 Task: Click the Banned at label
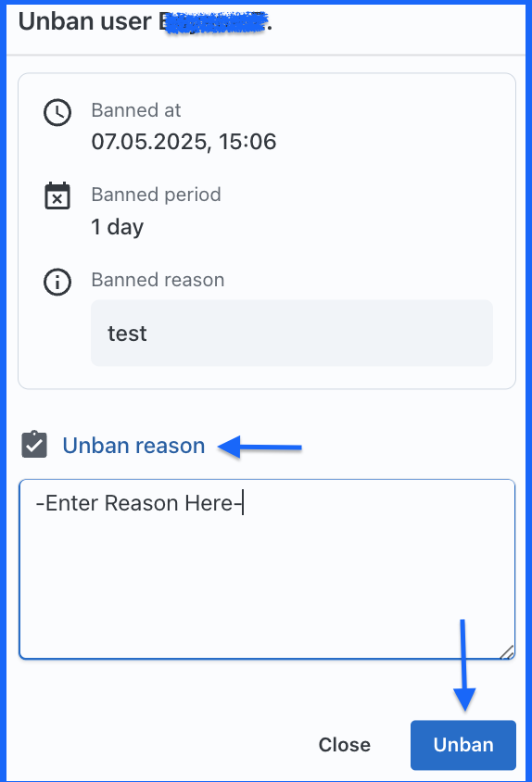click(x=135, y=110)
